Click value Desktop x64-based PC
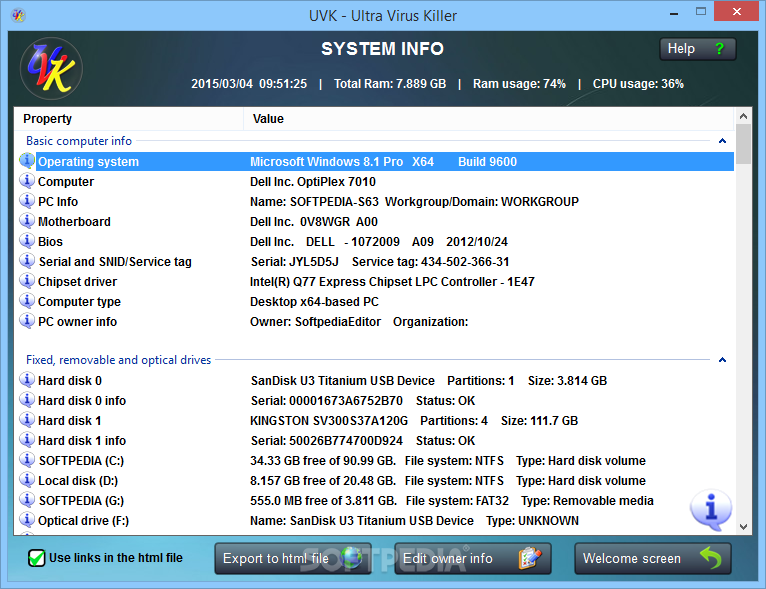Screen dimensions: 766x589 coord(314,302)
